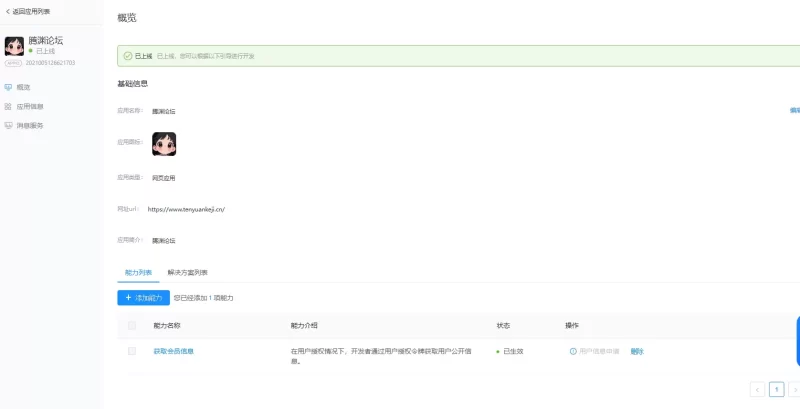Go to previous page with left arrow
Viewport: 800px width, 409px height.
click(757, 390)
